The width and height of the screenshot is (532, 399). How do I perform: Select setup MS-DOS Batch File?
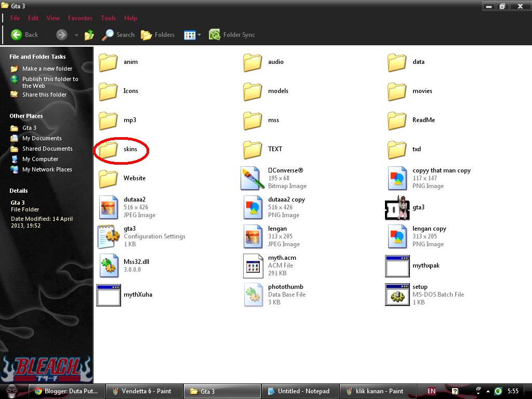(x=424, y=295)
